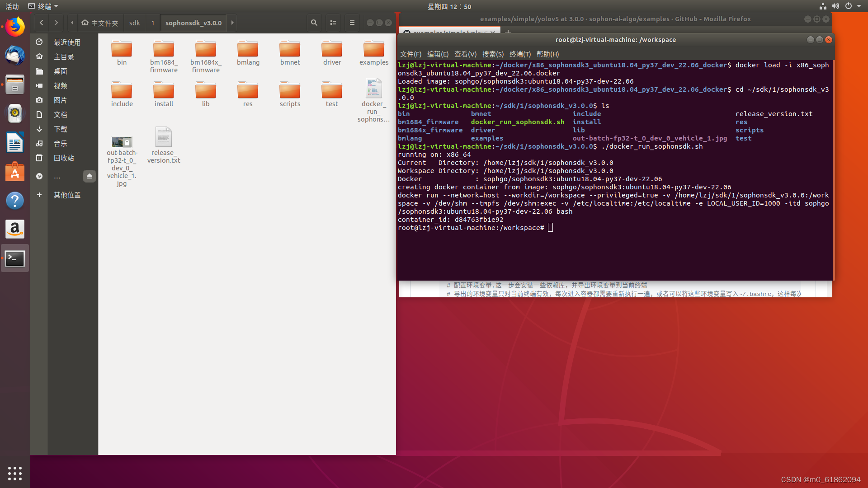Click 活动 activities button

(x=12, y=6)
